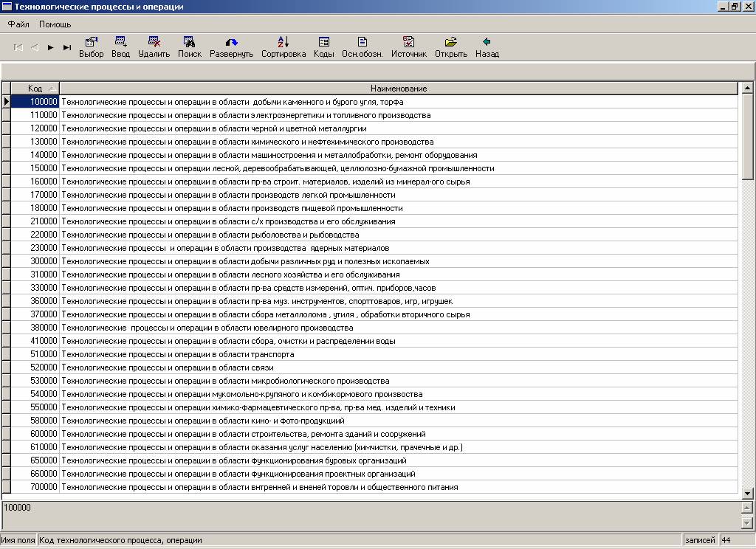Image resolution: width=756 pixels, height=549 pixels.
Task: Click the Выбор (Select) toolbar icon
Action: 92,43
